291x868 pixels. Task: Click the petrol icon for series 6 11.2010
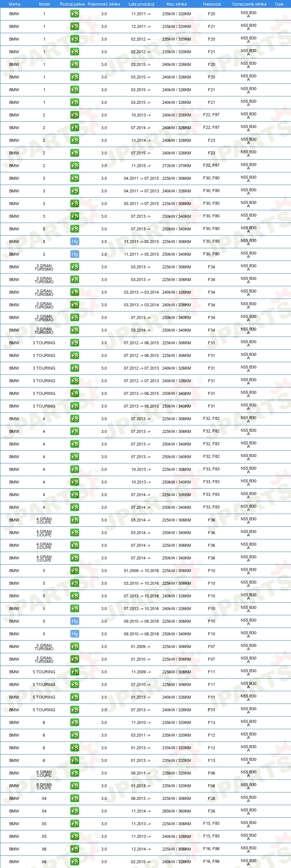coord(74,722)
